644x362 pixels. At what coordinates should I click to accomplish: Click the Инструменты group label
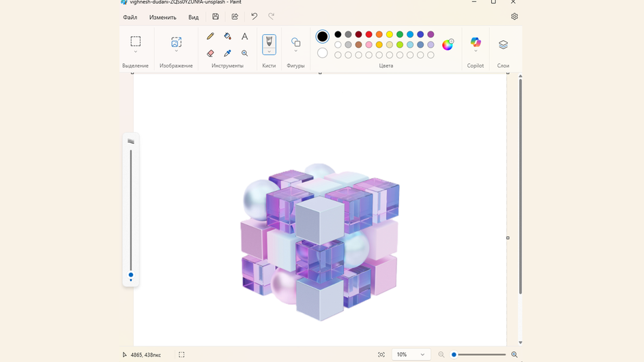[x=228, y=65]
